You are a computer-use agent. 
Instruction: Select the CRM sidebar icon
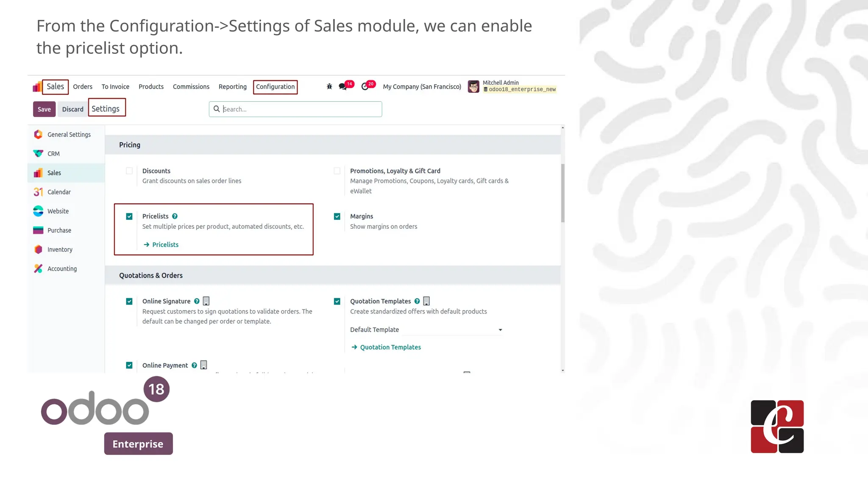pos(38,153)
